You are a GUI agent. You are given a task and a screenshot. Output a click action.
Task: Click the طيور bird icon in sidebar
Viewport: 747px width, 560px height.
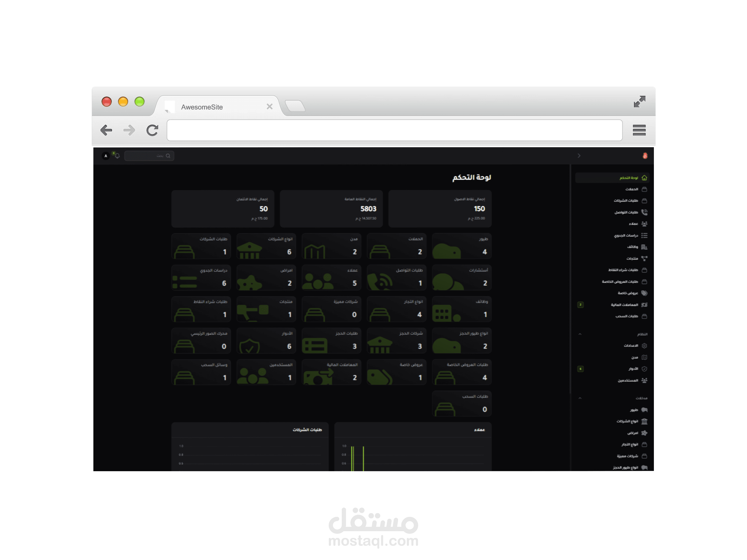point(644,410)
